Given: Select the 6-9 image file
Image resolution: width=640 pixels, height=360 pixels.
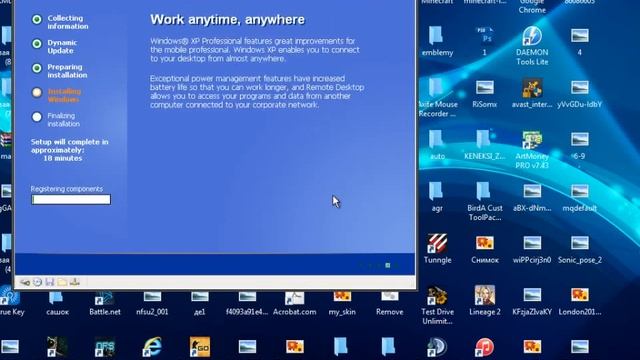Looking at the screenshot, I should (x=579, y=140).
